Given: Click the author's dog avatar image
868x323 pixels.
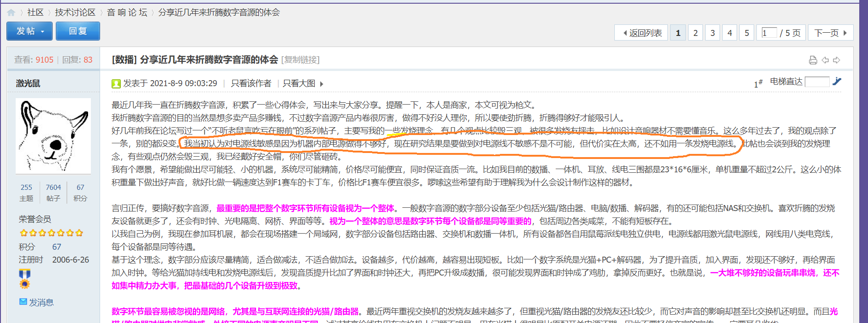Looking at the screenshot, I should (x=54, y=136).
